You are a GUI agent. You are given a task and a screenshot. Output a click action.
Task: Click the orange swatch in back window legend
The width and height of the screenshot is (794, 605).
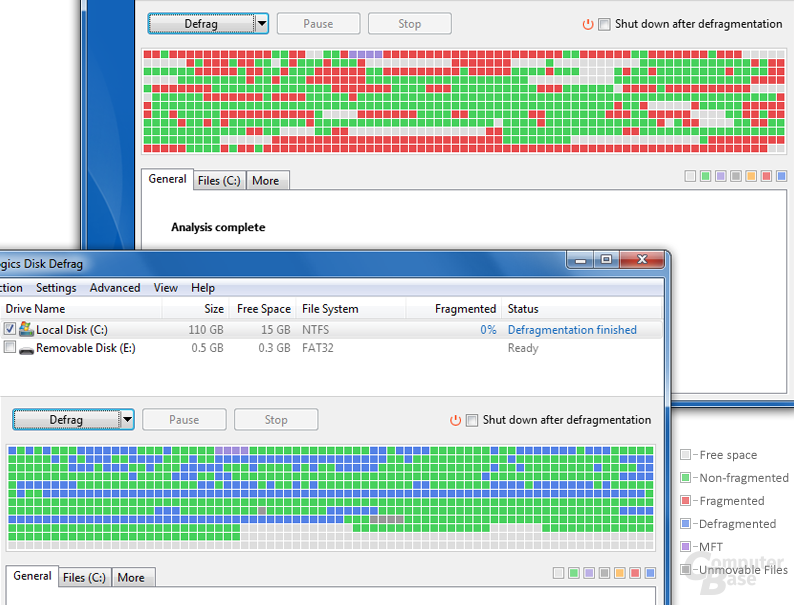(x=751, y=176)
